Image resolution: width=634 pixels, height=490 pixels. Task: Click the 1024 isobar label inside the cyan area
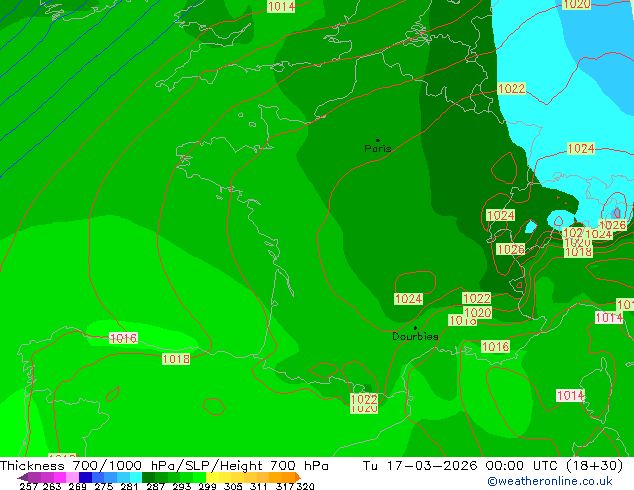pyautogui.click(x=581, y=148)
